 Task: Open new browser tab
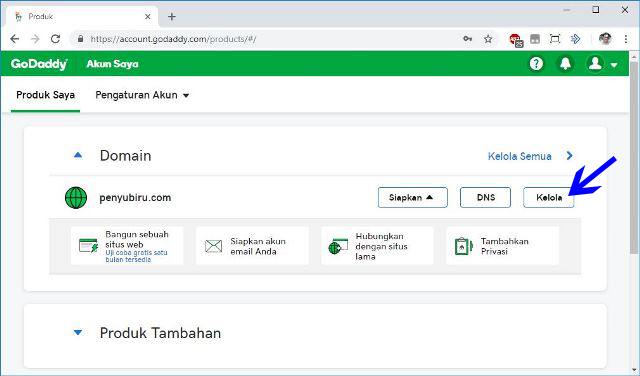[172, 17]
